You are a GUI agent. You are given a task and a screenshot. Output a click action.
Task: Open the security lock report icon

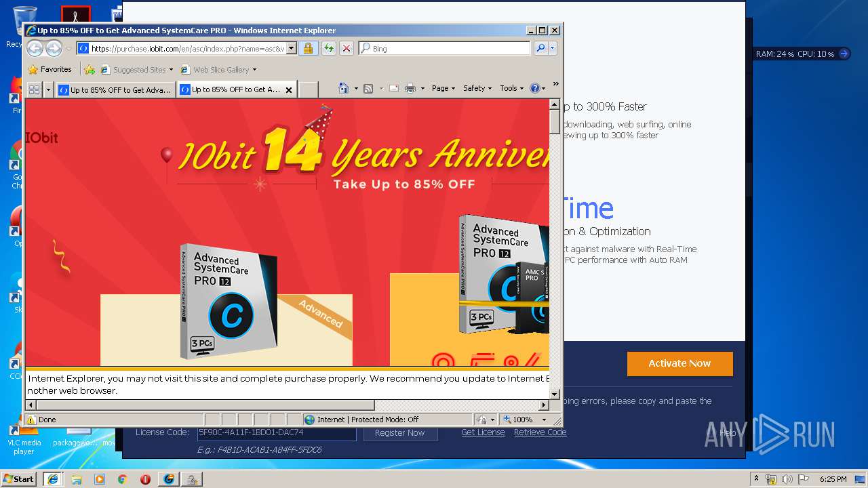[309, 48]
